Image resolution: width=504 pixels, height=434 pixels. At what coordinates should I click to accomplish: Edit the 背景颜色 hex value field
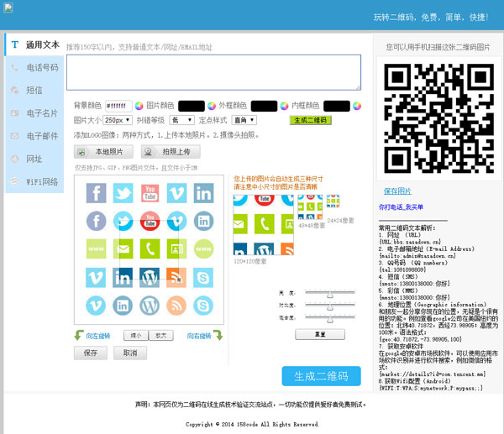tap(118, 106)
